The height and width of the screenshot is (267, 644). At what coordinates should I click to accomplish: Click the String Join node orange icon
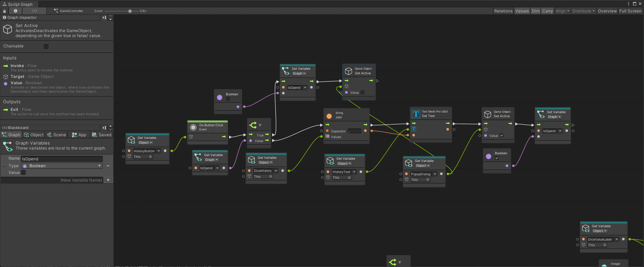click(x=329, y=116)
